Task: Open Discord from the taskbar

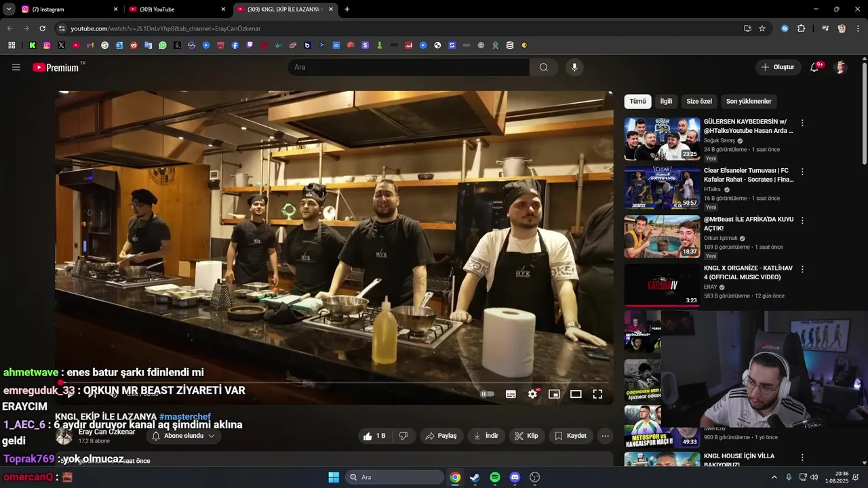Action: [515, 477]
